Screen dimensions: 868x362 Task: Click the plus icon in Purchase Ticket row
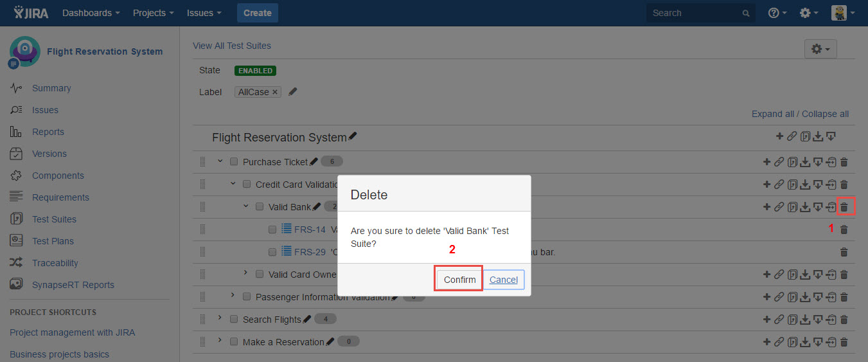click(766, 162)
